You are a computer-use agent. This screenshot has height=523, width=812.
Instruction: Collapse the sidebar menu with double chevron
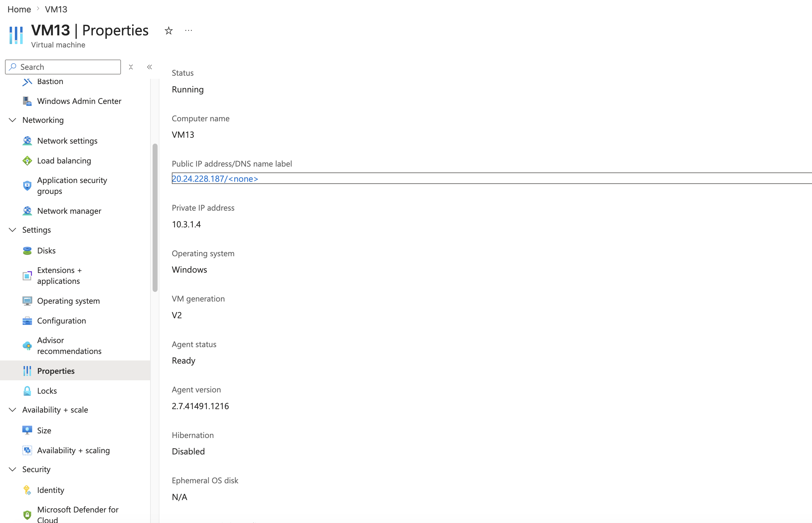click(149, 67)
